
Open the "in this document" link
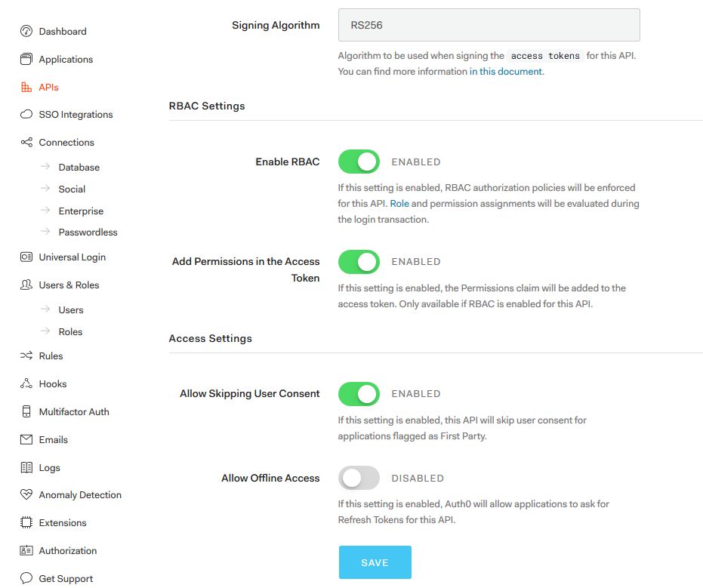pyautogui.click(x=505, y=72)
